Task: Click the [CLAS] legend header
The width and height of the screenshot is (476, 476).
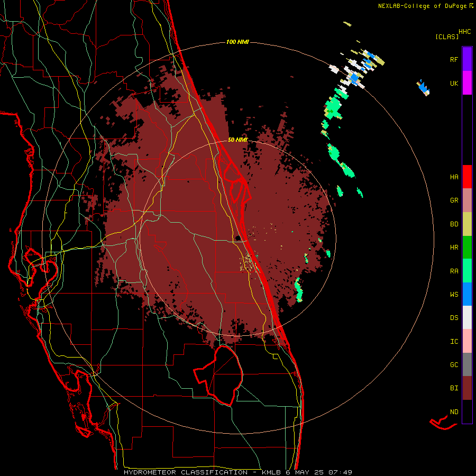Action: (x=447, y=36)
